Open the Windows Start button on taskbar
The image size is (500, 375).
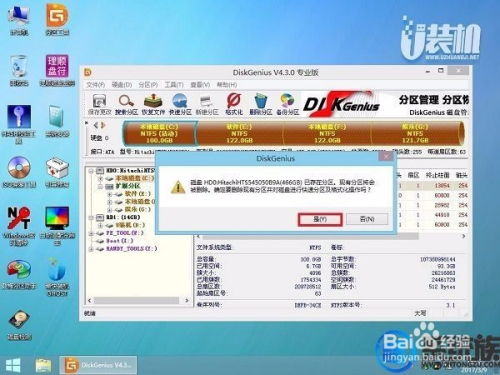coord(13,365)
